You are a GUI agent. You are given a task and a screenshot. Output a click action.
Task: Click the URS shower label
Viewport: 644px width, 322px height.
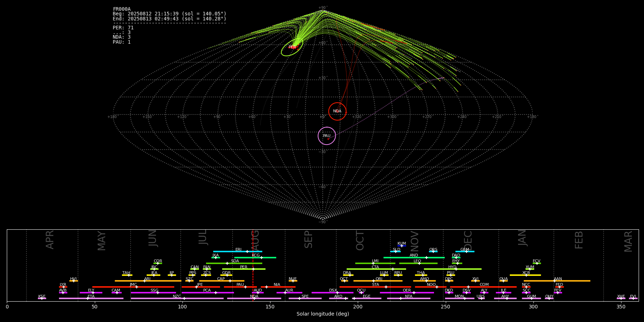point(480,297)
